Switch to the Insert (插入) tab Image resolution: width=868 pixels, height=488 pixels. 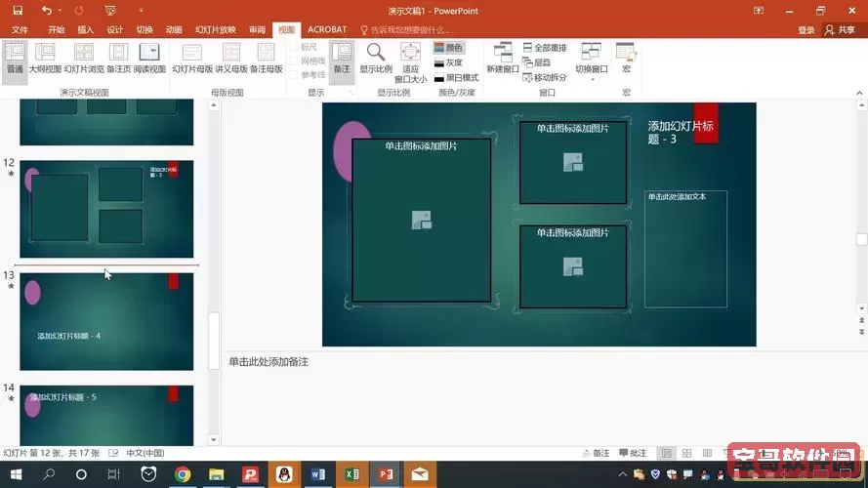point(86,30)
